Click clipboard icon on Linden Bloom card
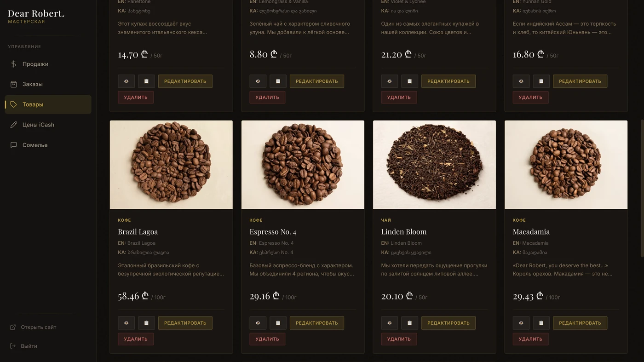 click(x=410, y=323)
